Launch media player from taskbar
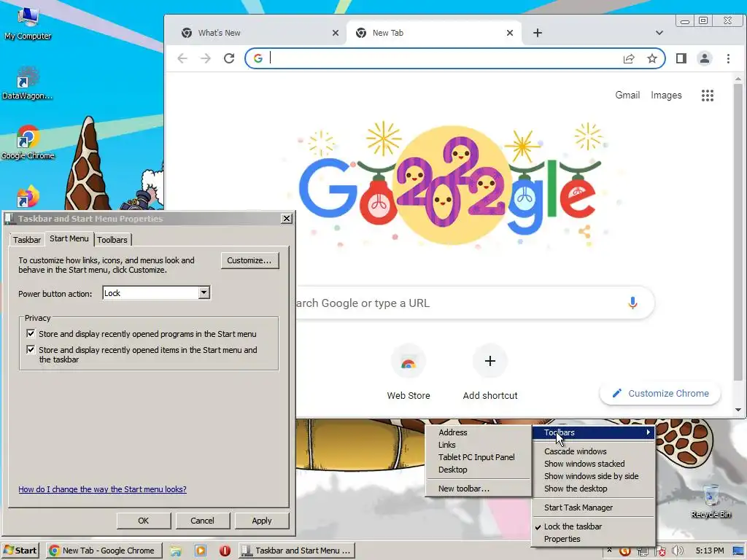Viewport: 747px width, 560px height. pos(201,551)
